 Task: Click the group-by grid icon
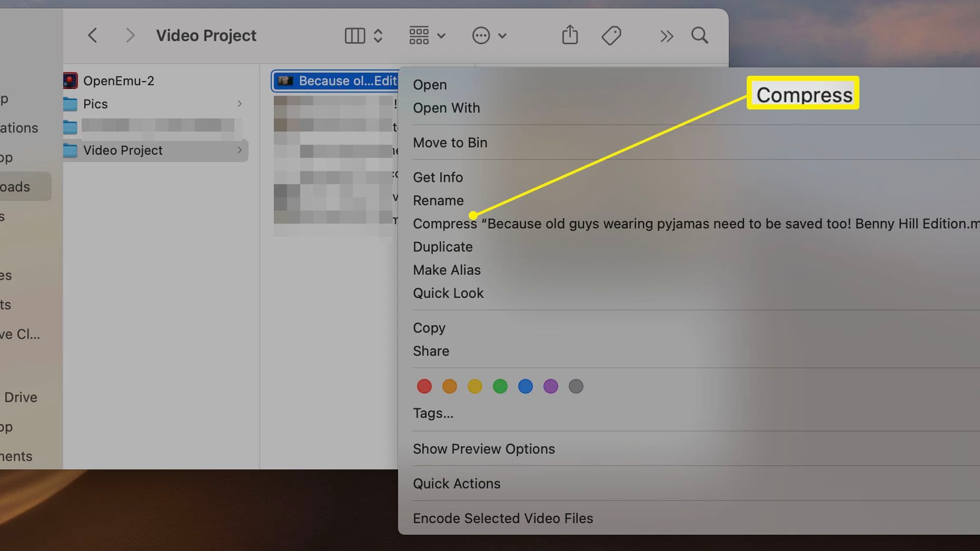[419, 35]
